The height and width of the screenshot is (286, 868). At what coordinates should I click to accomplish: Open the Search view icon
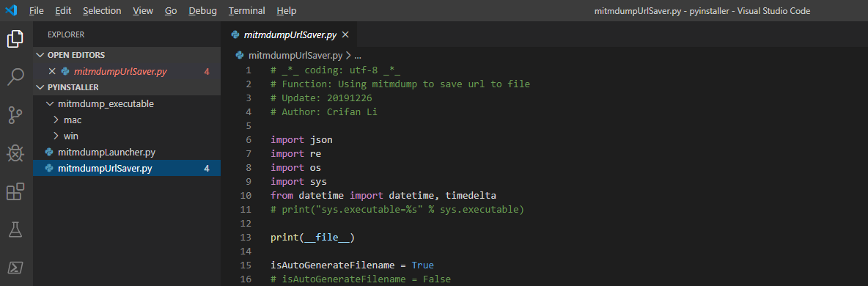tap(15, 77)
